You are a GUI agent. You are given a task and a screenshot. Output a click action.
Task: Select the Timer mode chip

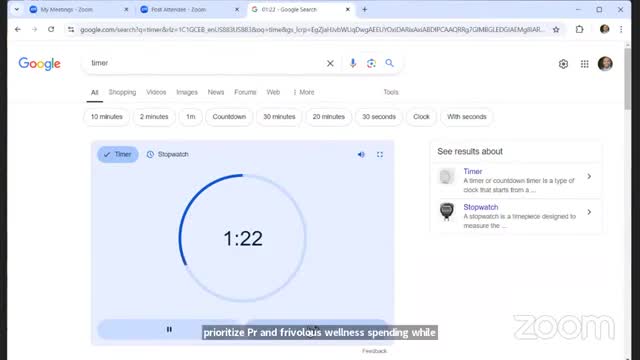[118, 154]
